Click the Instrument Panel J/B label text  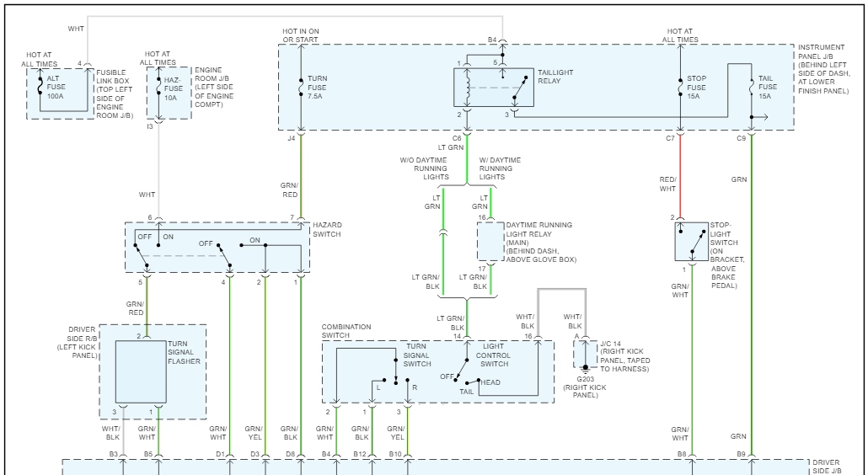click(x=823, y=69)
